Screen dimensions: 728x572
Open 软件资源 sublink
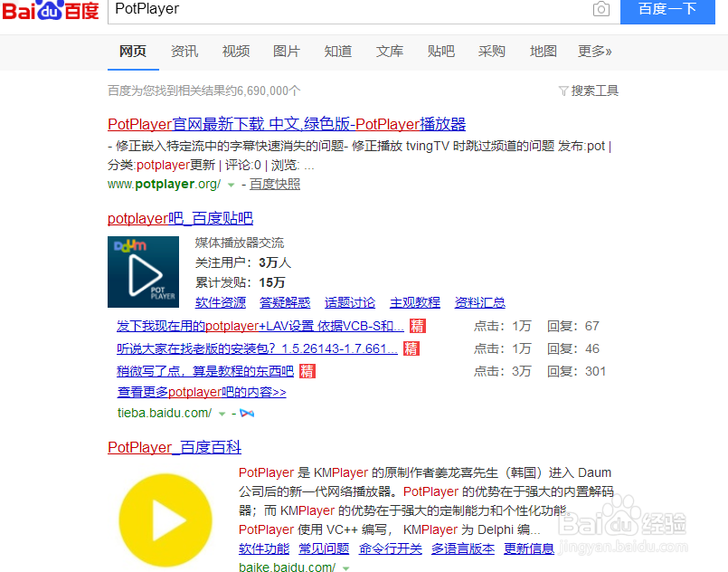click(x=221, y=302)
